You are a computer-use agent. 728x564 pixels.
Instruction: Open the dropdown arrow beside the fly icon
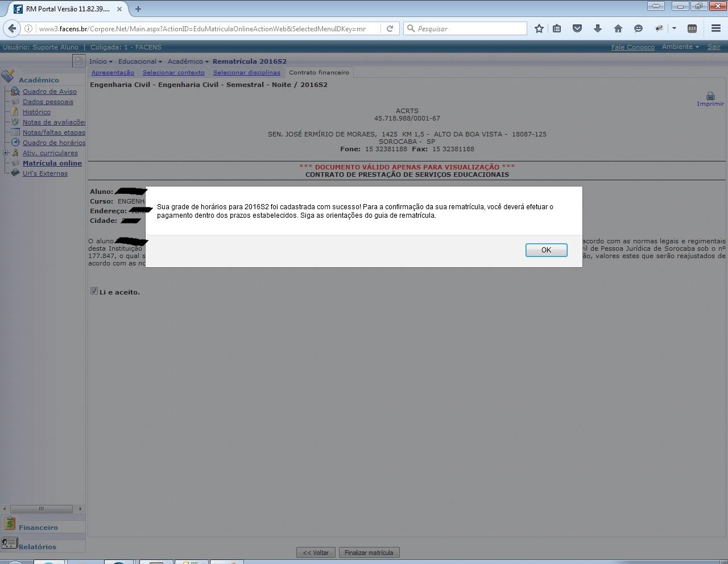tap(674, 28)
